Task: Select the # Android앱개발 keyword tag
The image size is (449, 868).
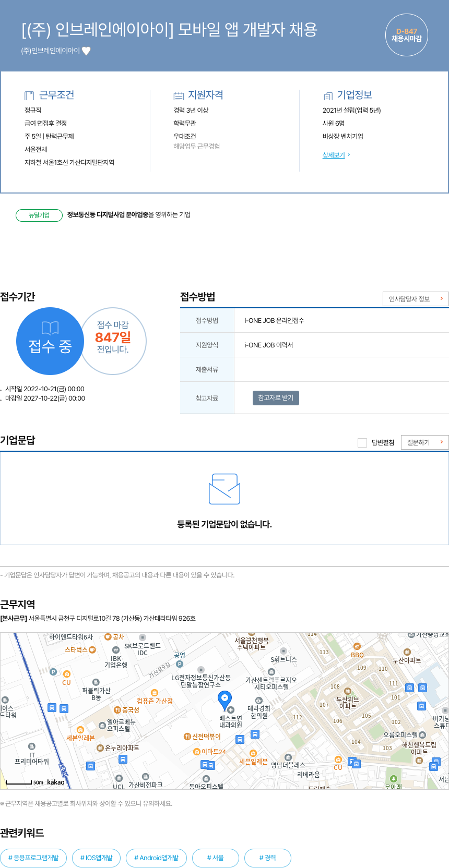Action: tap(156, 858)
